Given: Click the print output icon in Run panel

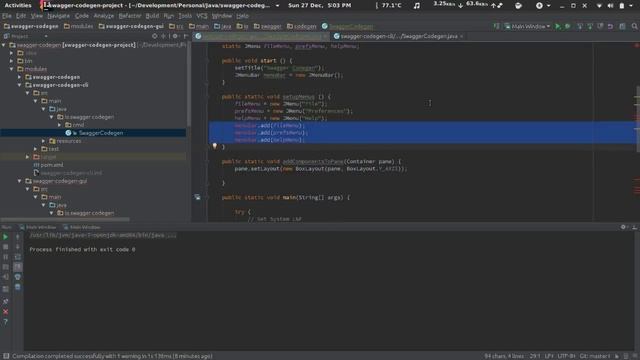Looking at the screenshot, I should click(18, 277).
